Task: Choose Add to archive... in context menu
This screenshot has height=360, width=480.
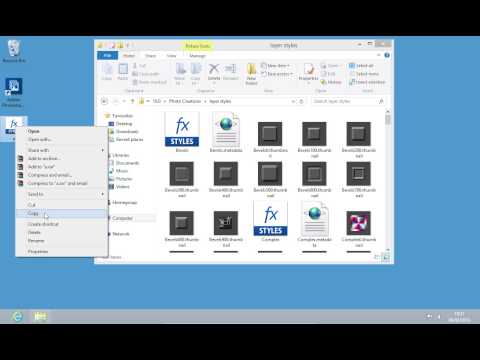Action: 61,158
